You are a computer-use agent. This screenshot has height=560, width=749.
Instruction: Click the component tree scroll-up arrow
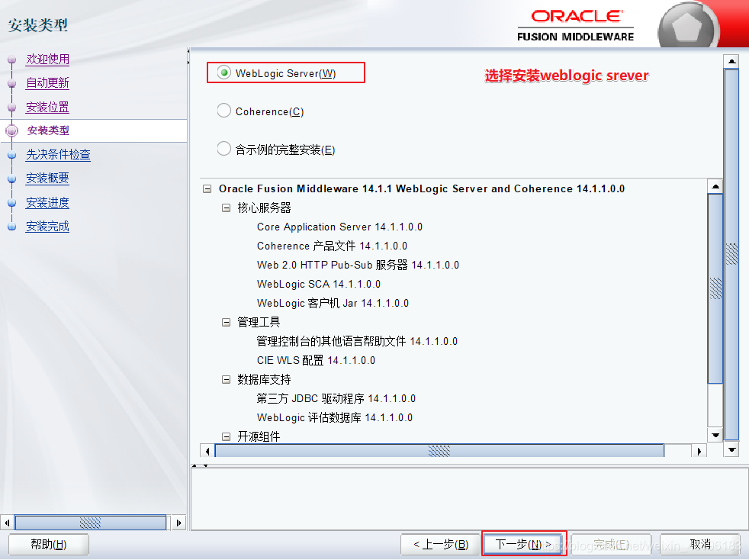pyautogui.click(x=715, y=186)
